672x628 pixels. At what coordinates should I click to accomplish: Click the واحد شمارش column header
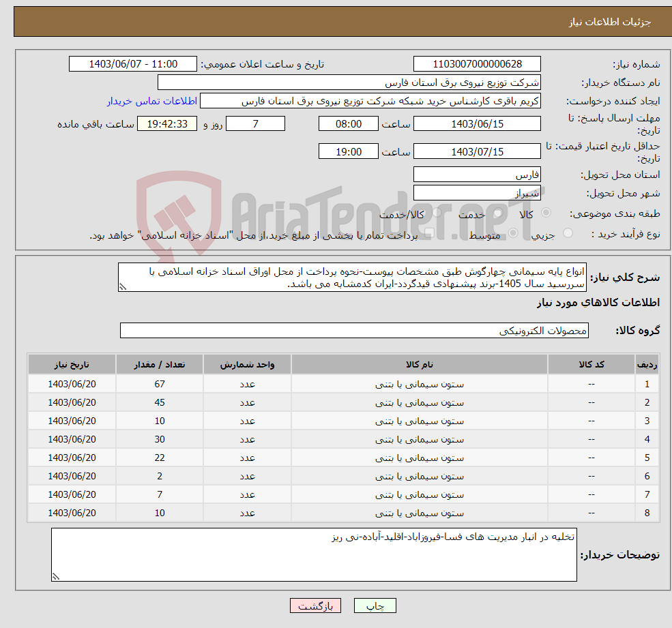tap(247, 365)
